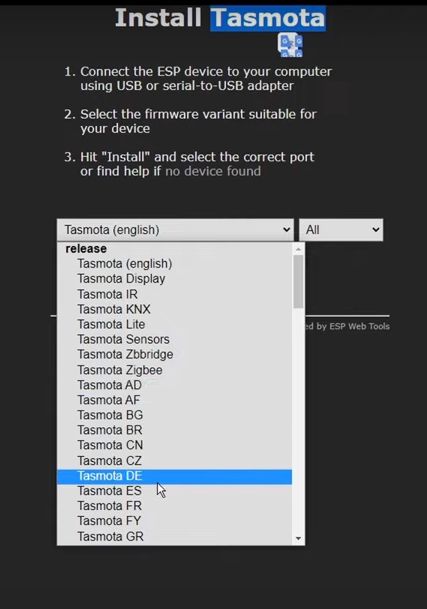
Task: Select Tasmota DE from the list
Action: [174, 476]
